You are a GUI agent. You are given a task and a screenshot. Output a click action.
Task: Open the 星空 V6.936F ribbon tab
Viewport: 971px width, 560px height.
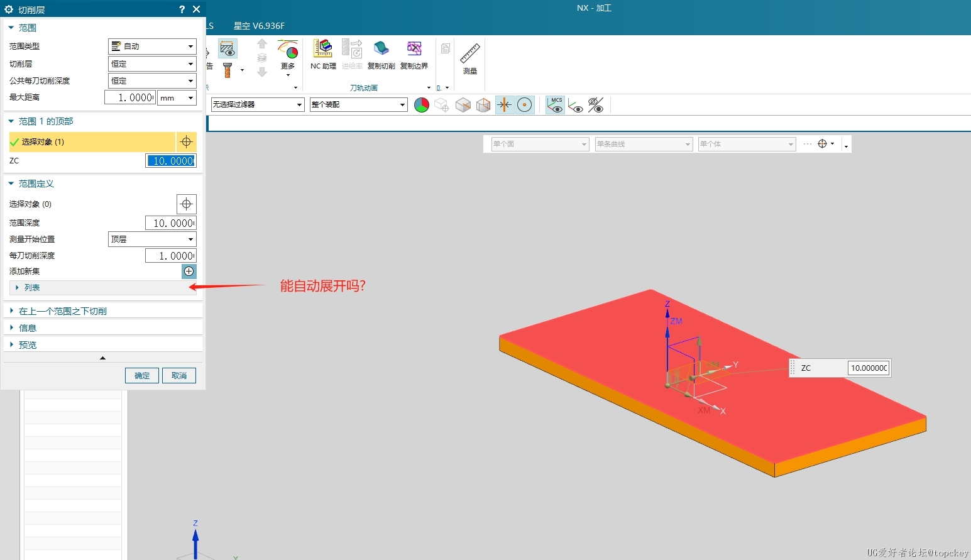(x=259, y=26)
